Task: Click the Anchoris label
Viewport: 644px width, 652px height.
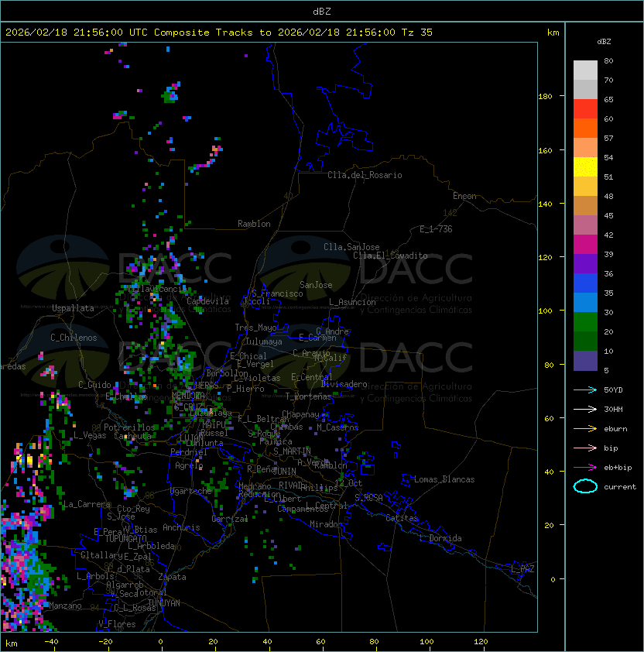Action: [181, 527]
